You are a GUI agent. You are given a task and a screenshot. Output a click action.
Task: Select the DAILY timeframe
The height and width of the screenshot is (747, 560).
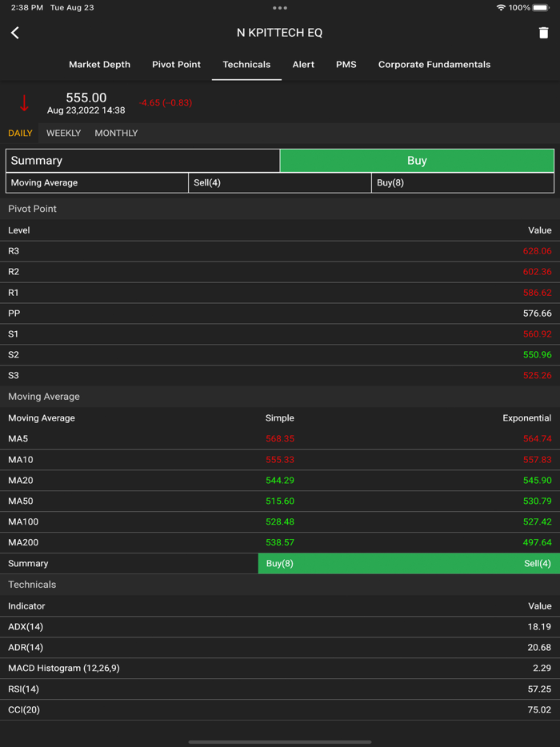coord(20,134)
